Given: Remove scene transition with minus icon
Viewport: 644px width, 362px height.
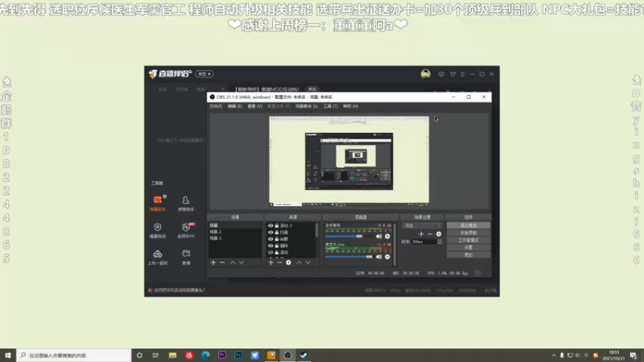Looking at the screenshot, I should click(430, 234).
